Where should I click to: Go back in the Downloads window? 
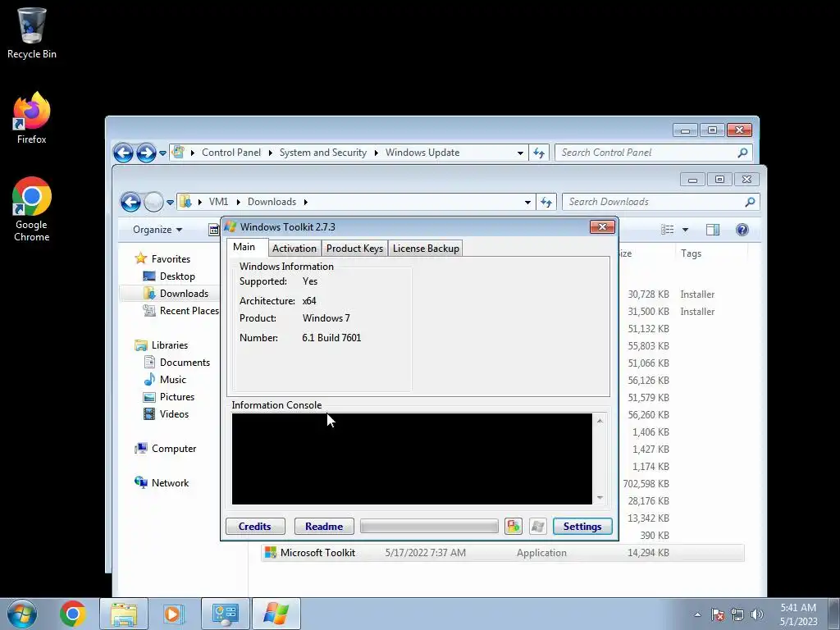tap(130, 202)
